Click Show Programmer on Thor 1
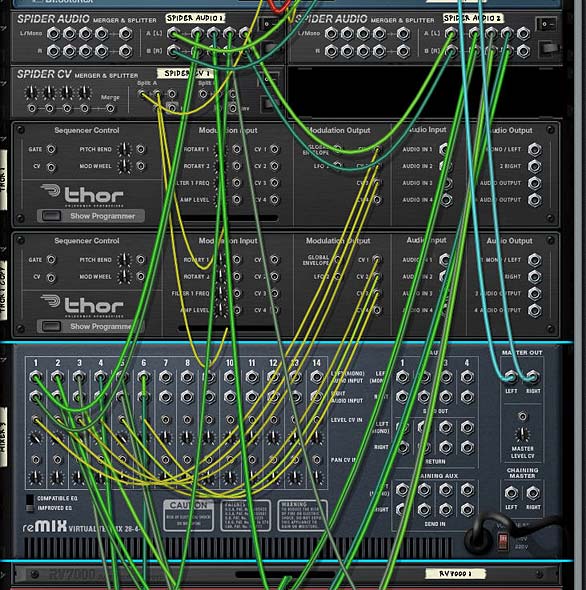 tap(91, 216)
